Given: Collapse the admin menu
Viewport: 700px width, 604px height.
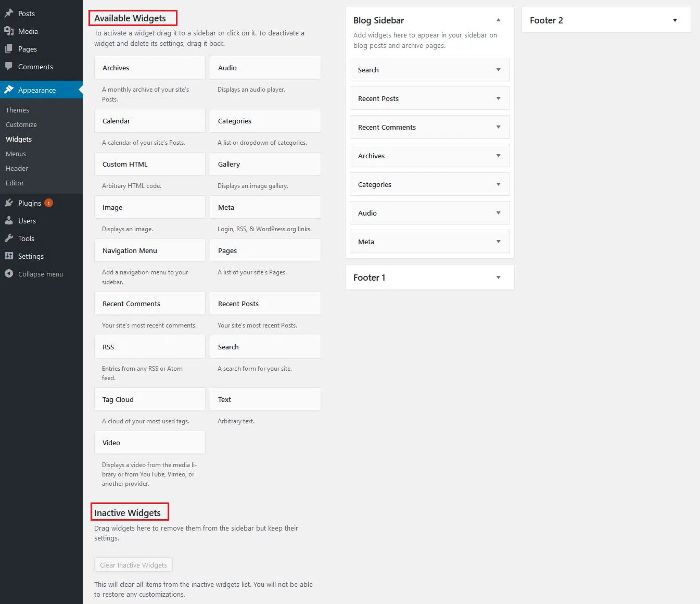Looking at the screenshot, I should coord(8,273).
